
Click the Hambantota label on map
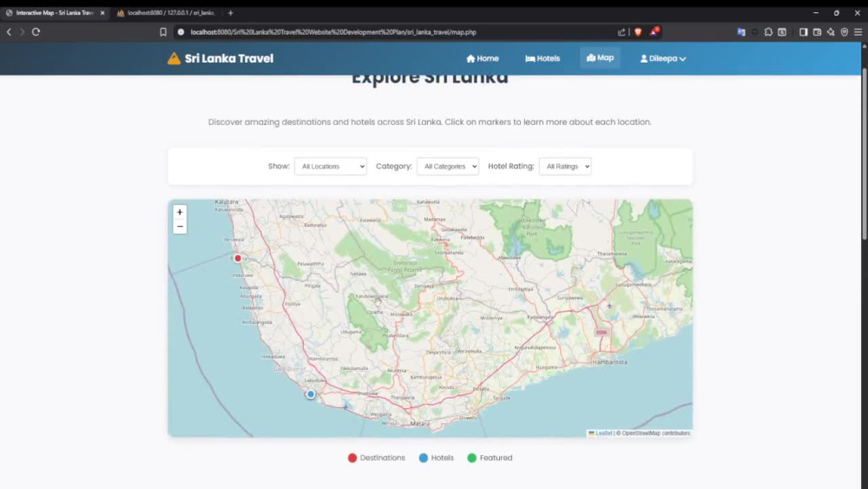(609, 362)
